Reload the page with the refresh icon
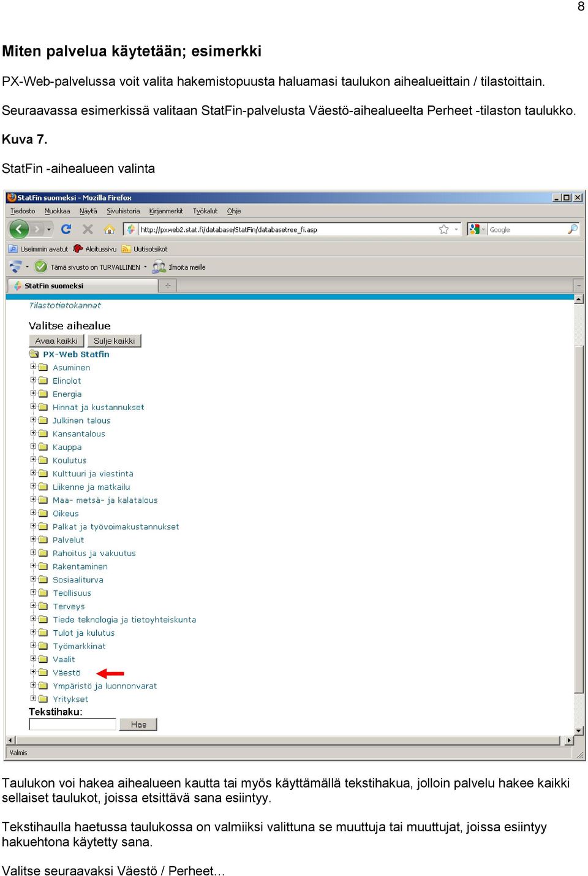 coord(66,229)
